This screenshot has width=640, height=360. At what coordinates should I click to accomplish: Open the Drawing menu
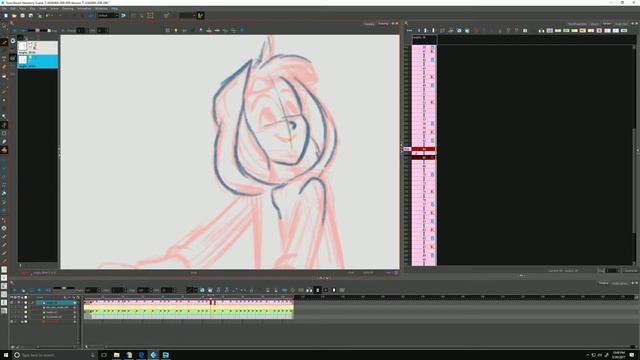point(67,8)
